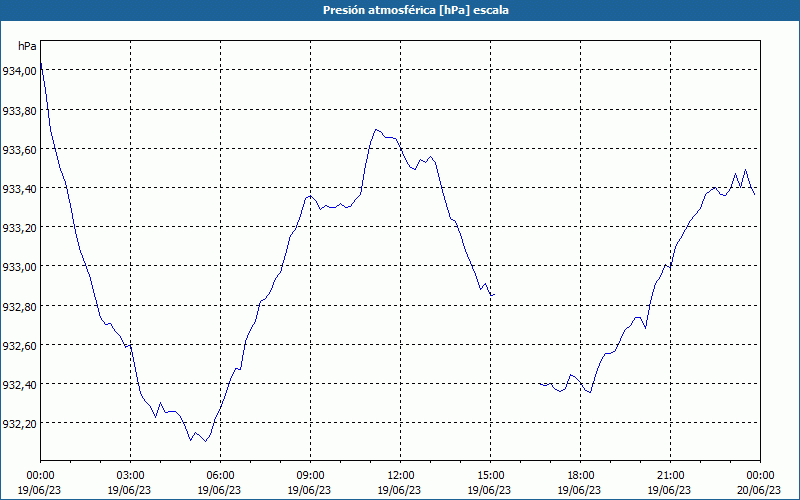Click the 12:00 time axis label
The height and width of the screenshot is (500, 800).
[x=401, y=476]
